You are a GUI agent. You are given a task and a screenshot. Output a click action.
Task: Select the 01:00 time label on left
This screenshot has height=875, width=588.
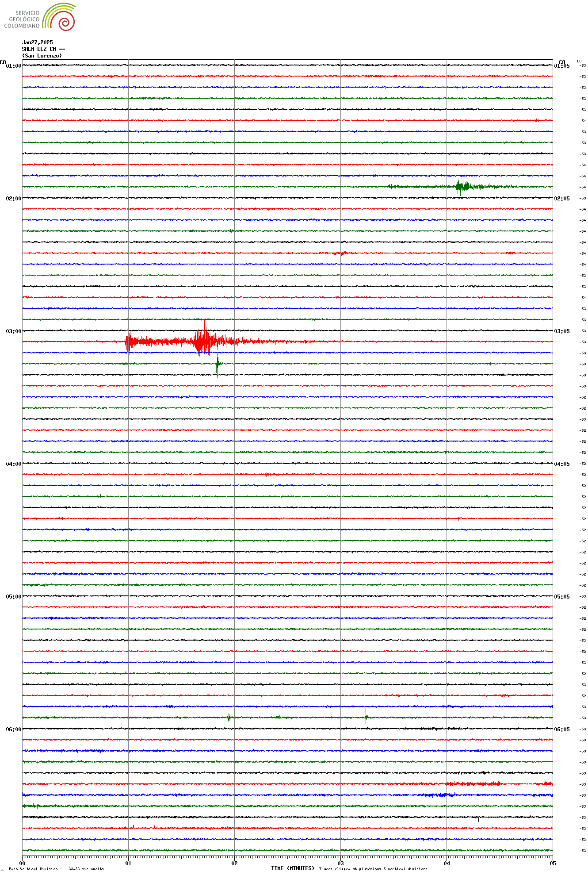[x=13, y=66]
